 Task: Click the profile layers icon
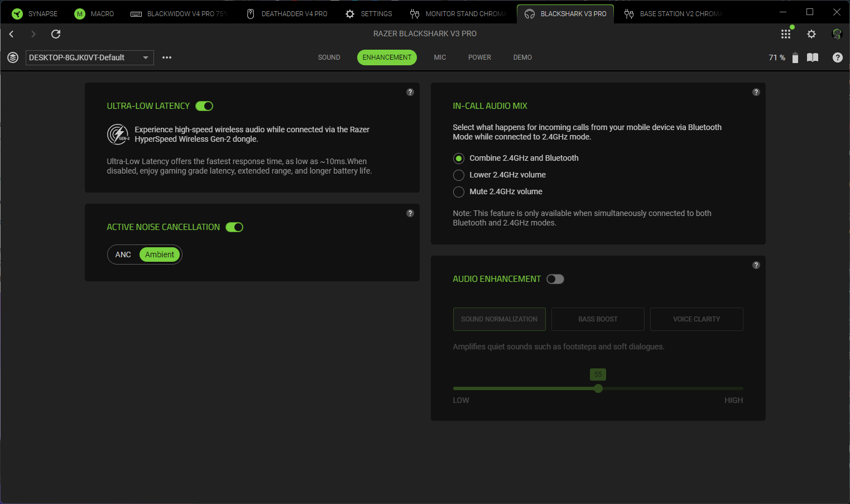pos(13,57)
